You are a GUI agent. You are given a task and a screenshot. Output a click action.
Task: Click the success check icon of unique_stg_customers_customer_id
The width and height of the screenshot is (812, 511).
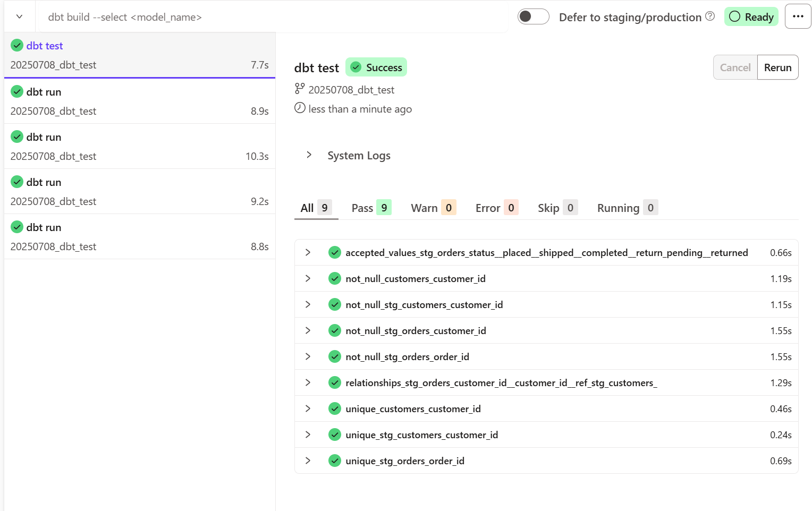pos(335,435)
